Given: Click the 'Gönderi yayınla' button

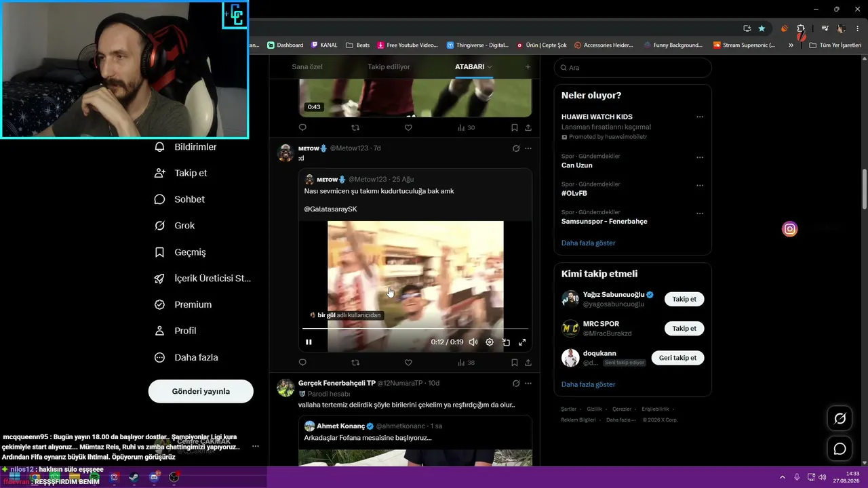Looking at the screenshot, I should coord(201,391).
